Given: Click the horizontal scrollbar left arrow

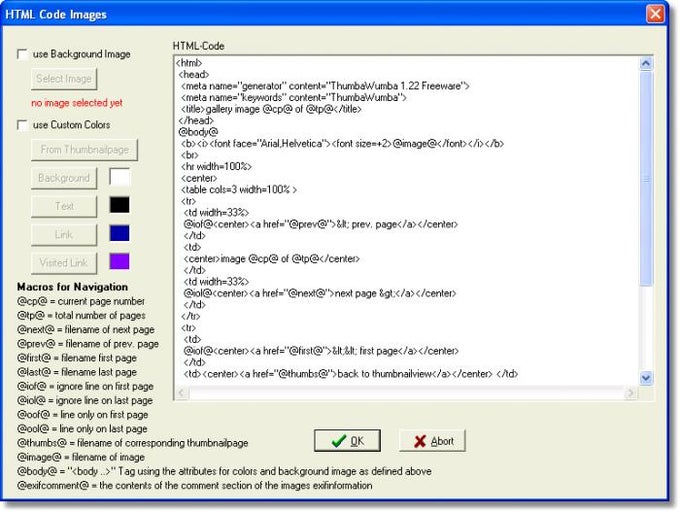Looking at the screenshot, I should (182, 393).
